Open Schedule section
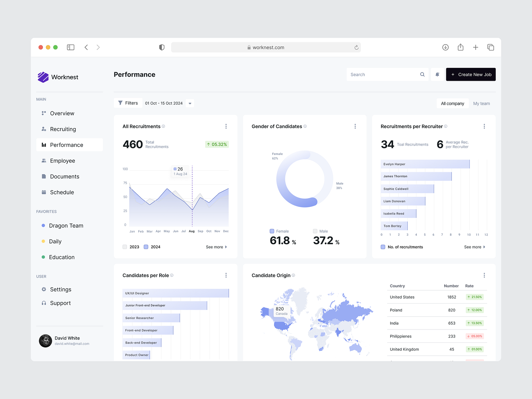Image resolution: width=532 pixels, height=399 pixels. (x=69, y=192)
